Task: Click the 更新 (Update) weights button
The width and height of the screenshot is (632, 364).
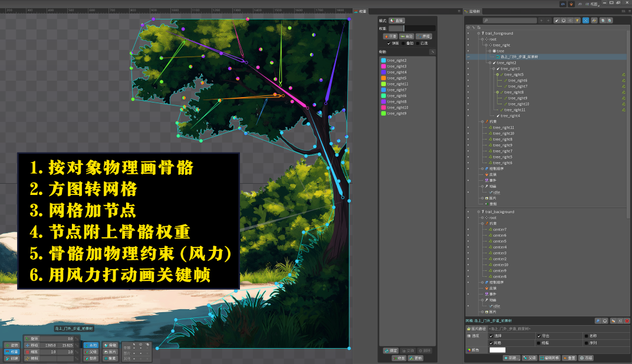Action: pyautogui.click(x=416, y=358)
